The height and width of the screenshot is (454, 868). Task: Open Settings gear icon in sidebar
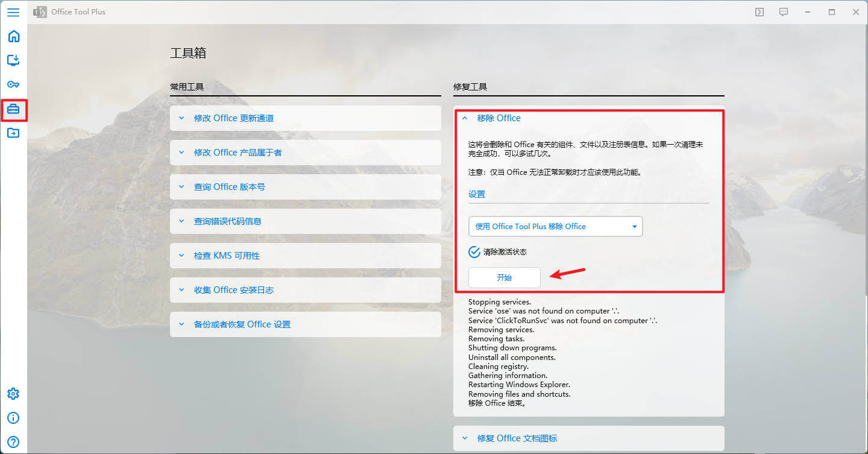[13, 394]
